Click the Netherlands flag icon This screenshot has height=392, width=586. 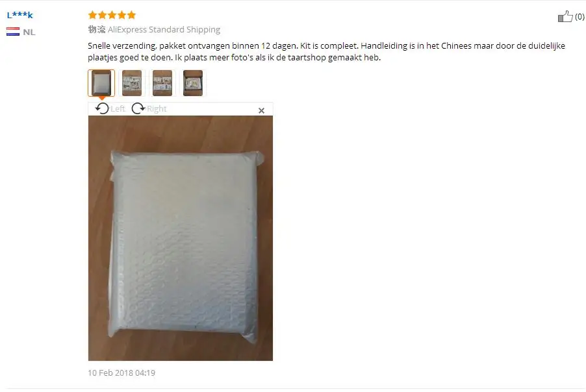[x=13, y=32]
